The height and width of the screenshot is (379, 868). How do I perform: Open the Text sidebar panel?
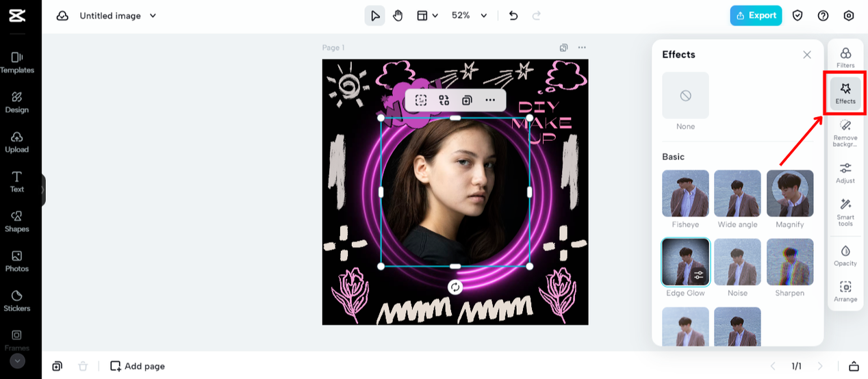(x=17, y=181)
